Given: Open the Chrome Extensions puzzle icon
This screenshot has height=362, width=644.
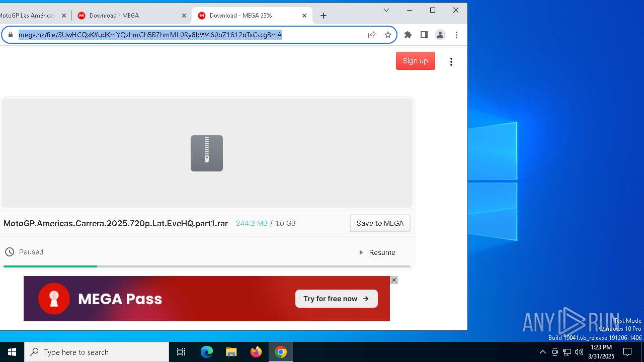Looking at the screenshot, I should coord(408,35).
